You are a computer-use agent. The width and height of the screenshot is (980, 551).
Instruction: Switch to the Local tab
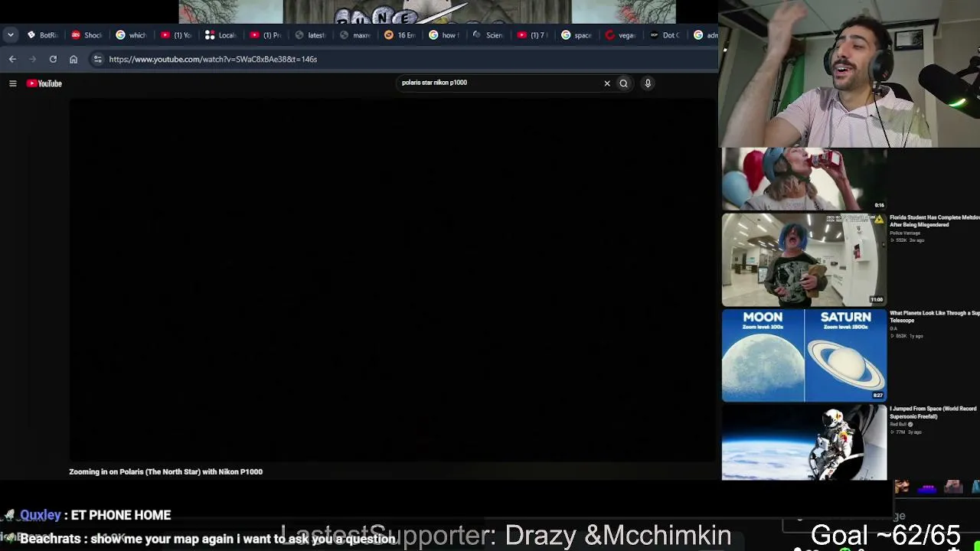click(221, 35)
